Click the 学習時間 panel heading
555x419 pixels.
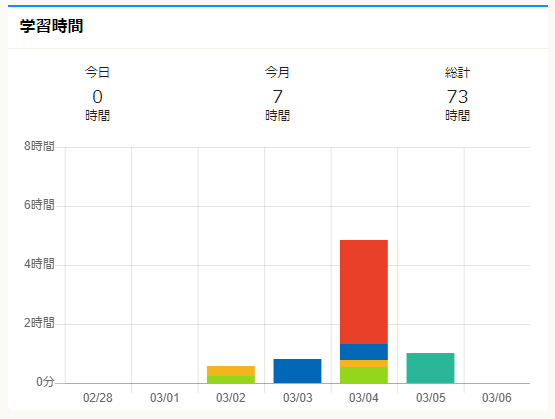[51, 26]
